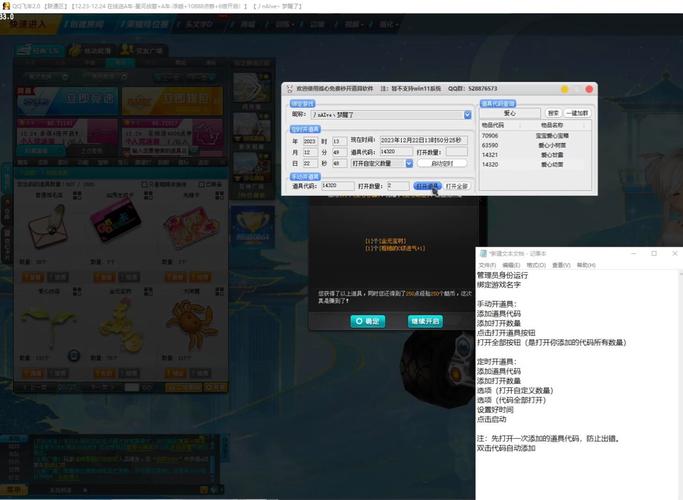Click the trophy banner thumbnail in game
The image size is (683, 500).
coord(253,226)
